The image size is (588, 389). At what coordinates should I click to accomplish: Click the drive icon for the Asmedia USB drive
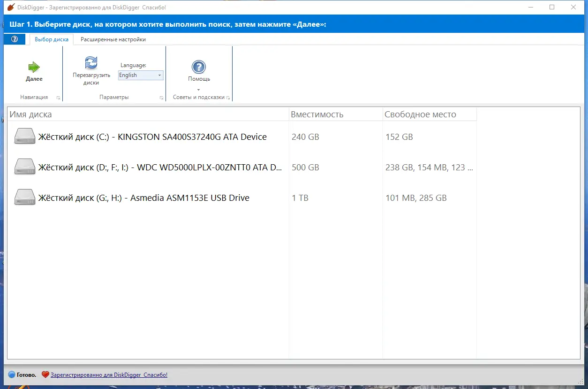pos(24,197)
